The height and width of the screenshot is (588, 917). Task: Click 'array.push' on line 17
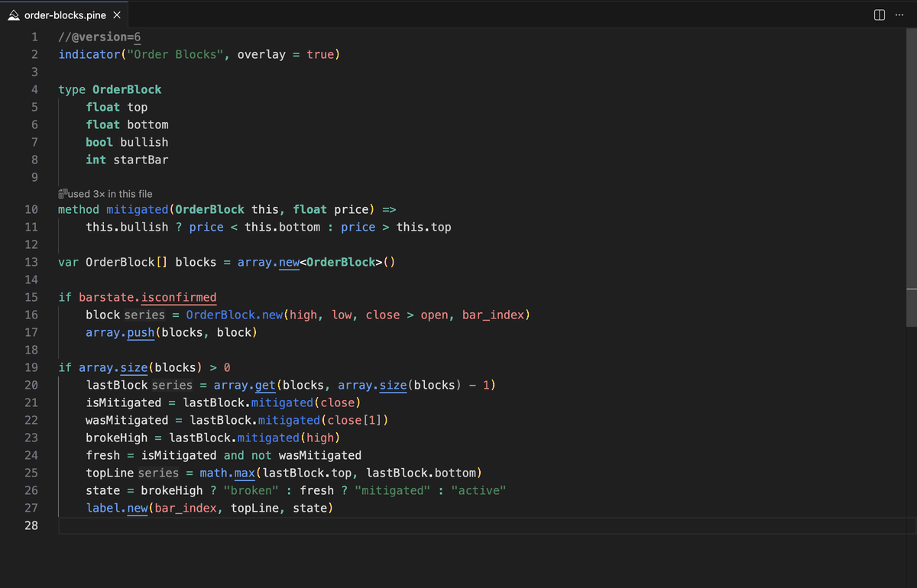(x=120, y=332)
